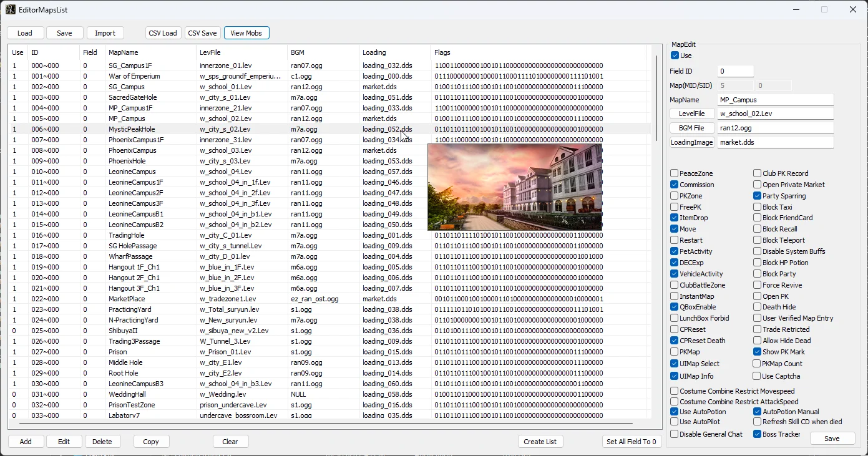Open the Import button
Viewport: 868px width, 456px height.
click(105, 33)
